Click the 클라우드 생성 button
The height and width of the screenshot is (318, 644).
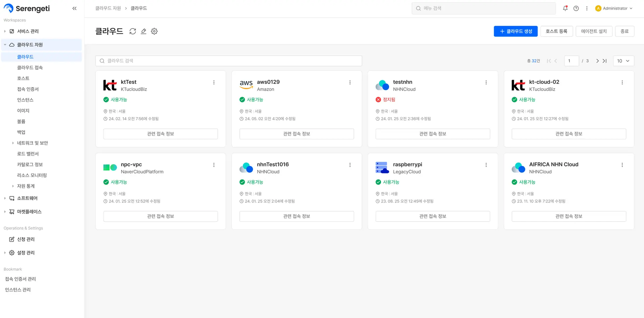click(x=516, y=31)
